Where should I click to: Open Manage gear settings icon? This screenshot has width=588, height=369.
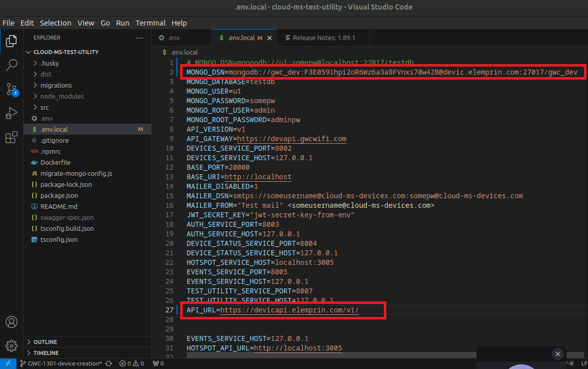11,346
